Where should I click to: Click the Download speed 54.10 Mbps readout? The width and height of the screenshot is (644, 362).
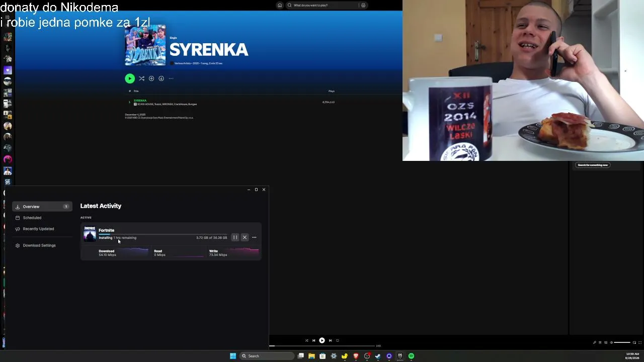[107, 253]
